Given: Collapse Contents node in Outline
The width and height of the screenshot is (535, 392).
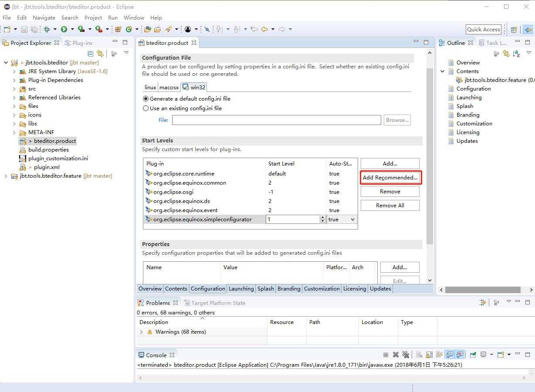Looking at the screenshot, I should pos(443,71).
